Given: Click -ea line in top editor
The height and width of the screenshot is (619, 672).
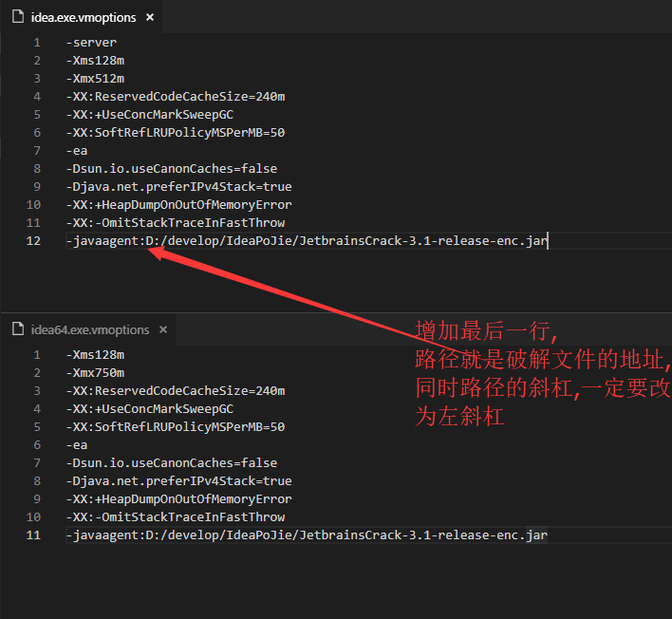Looking at the screenshot, I should click(77, 150).
